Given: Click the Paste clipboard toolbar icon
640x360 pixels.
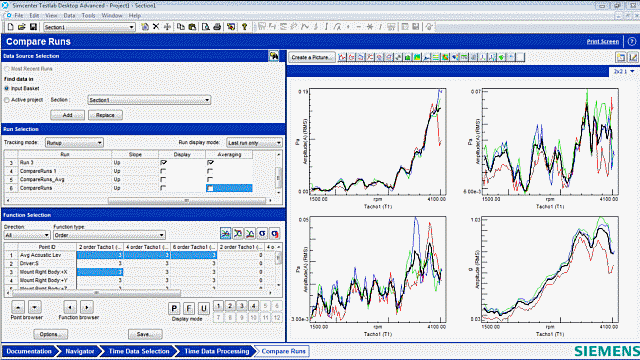Looking at the screenshot, I should (x=192, y=27).
